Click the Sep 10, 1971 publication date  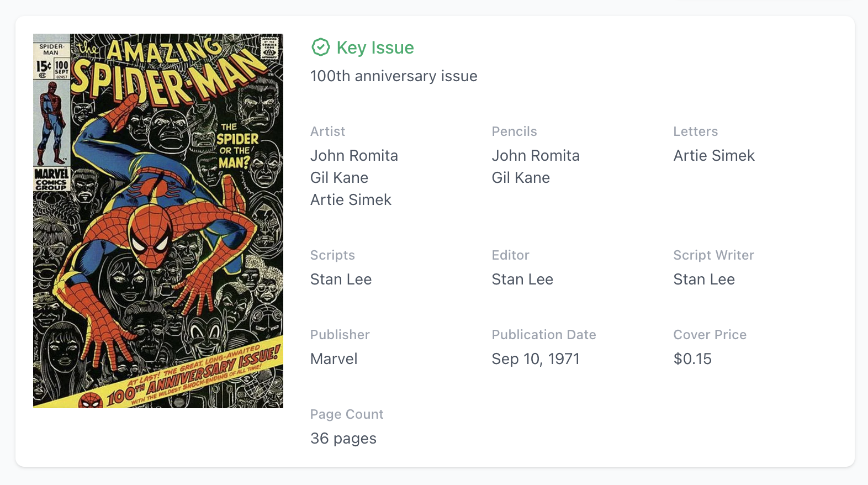click(x=536, y=359)
